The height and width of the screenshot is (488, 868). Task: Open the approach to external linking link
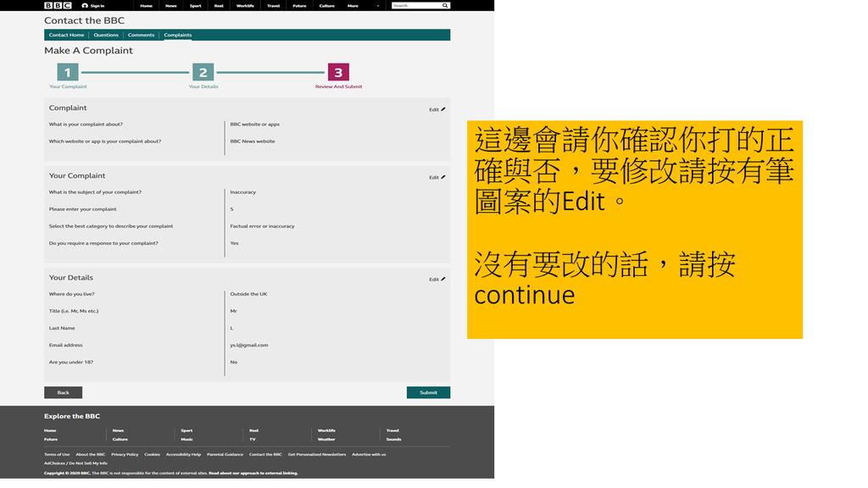coord(253,474)
